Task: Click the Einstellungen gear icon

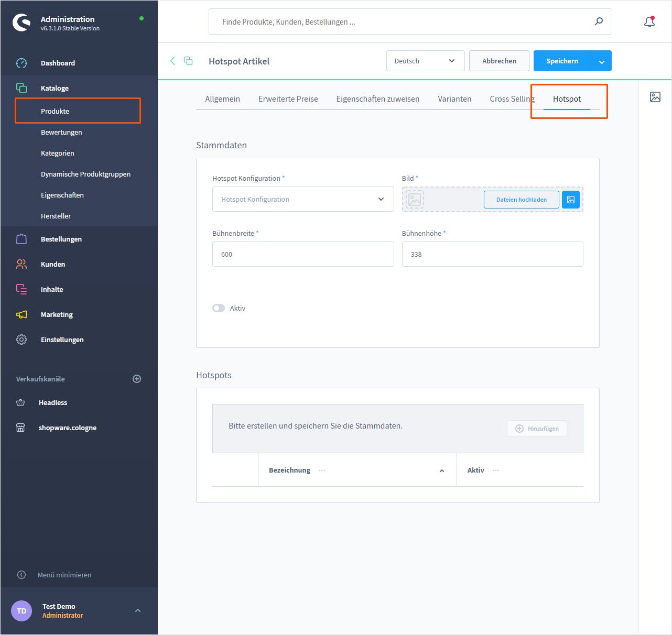Action: [x=21, y=340]
